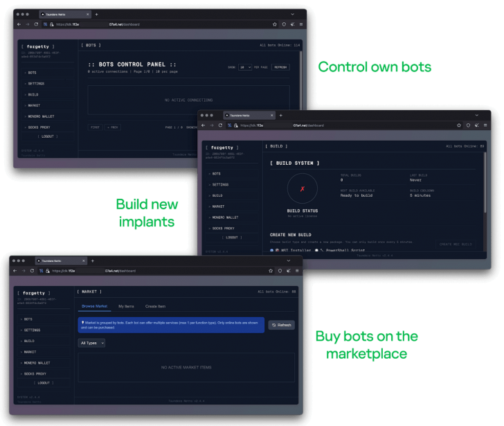Click PREV pagination button
The height and width of the screenshot is (426, 504).
(x=112, y=127)
